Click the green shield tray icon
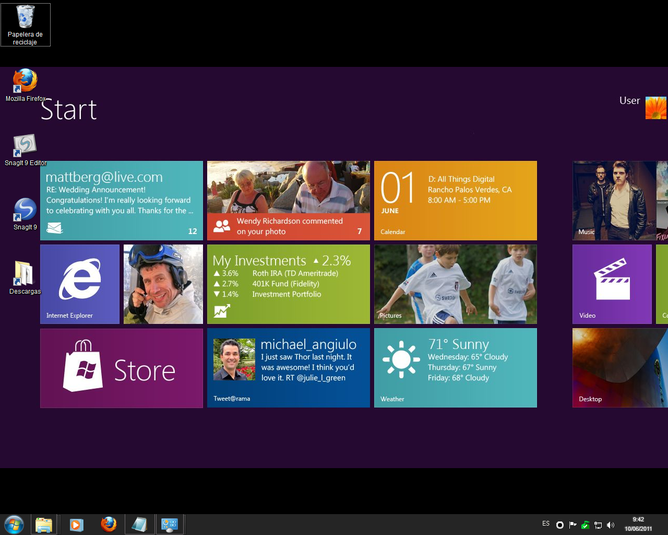 (x=585, y=525)
